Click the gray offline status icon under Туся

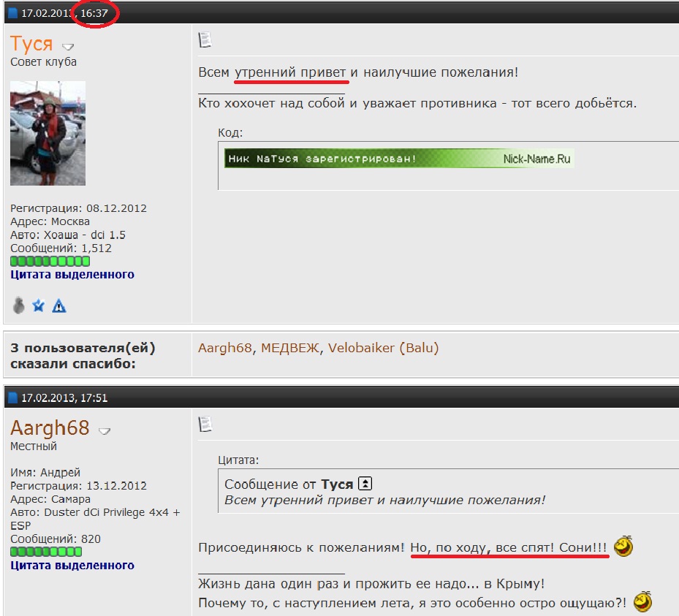coord(20,305)
